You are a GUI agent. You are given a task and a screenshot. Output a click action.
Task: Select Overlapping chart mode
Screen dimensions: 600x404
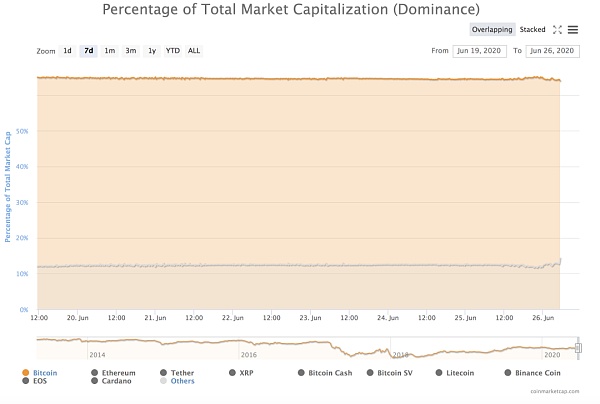[491, 30]
